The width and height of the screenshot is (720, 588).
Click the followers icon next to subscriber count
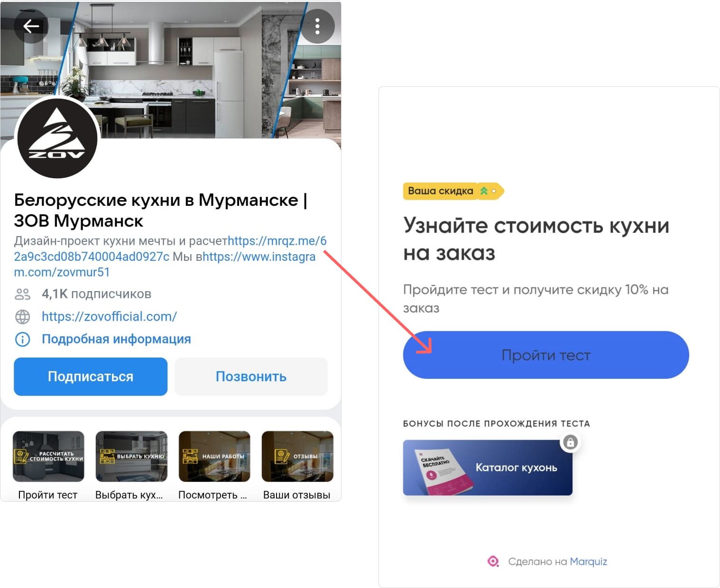(x=22, y=294)
